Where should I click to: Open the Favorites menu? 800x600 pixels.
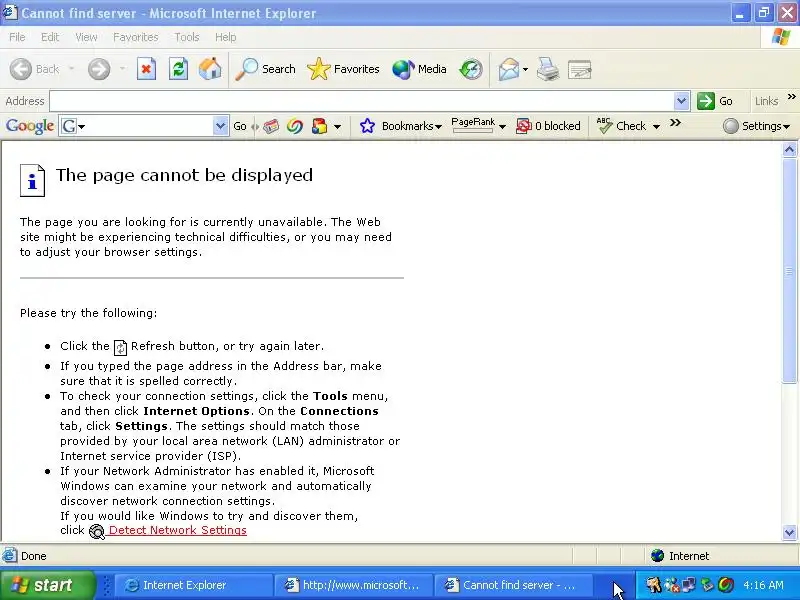point(136,37)
